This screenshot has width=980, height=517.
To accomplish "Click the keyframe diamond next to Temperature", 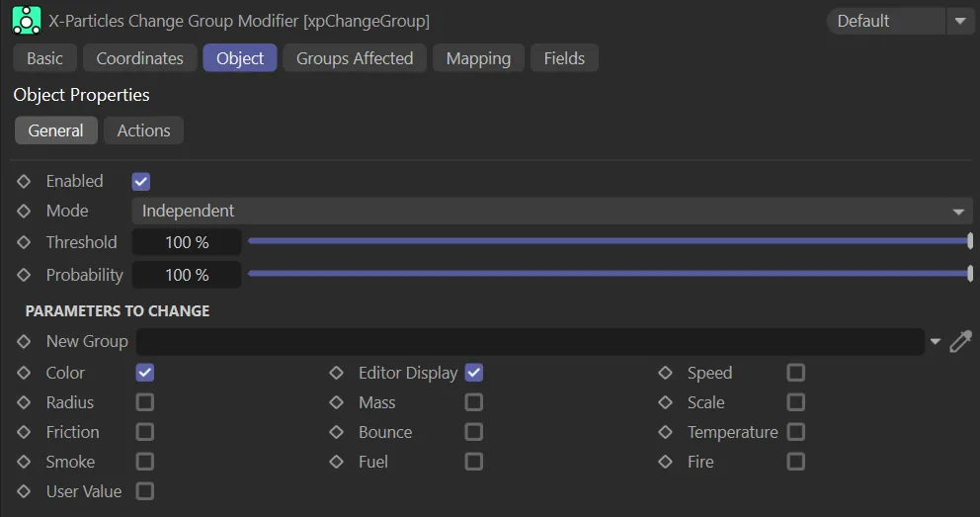I will point(666,432).
